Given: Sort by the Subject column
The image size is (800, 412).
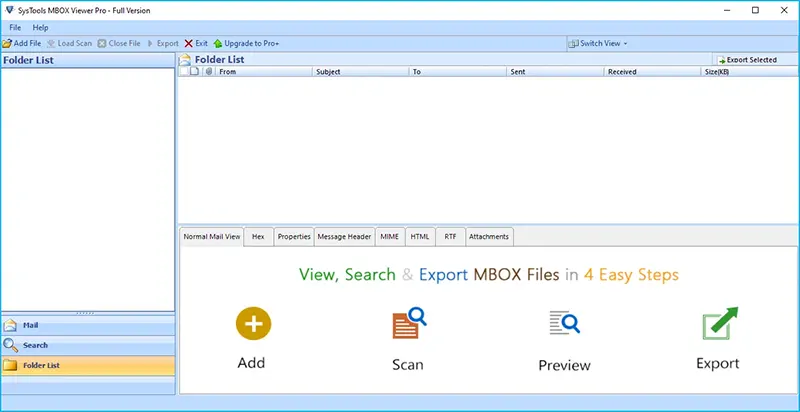Looking at the screenshot, I should [x=360, y=72].
